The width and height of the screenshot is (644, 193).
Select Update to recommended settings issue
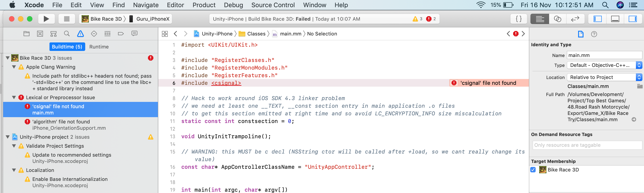click(x=80, y=158)
